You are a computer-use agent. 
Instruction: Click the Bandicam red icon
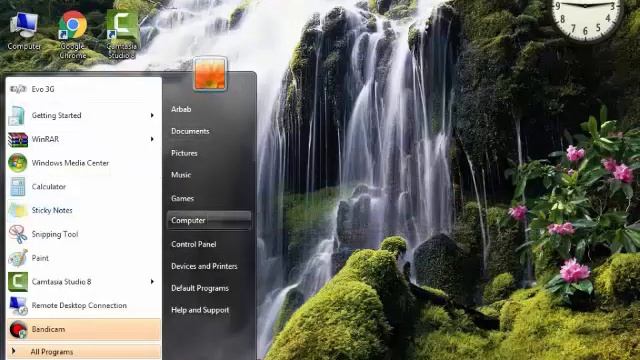coord(18,329)
